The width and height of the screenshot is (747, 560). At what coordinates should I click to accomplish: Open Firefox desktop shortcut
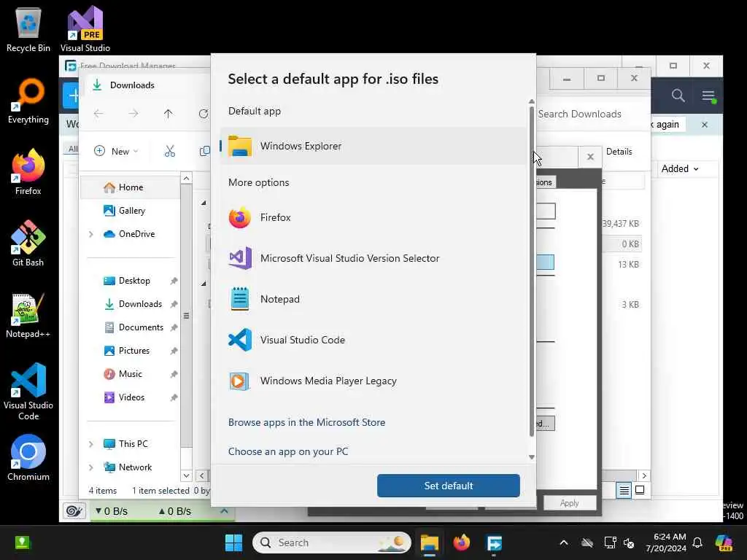pos(28,172)
